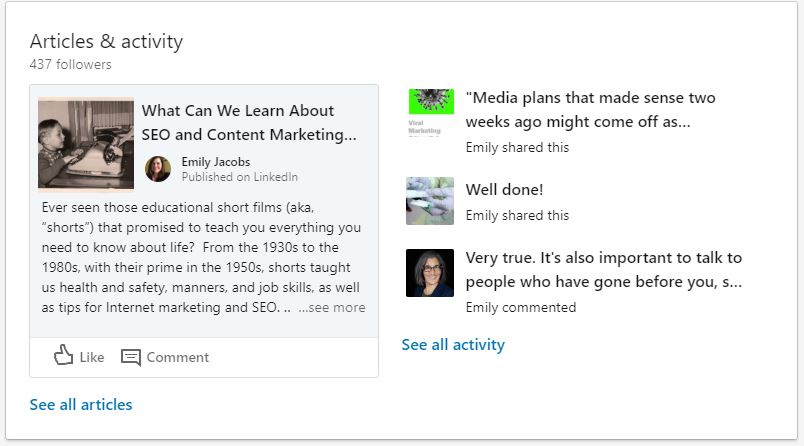Open the typewriter article thumbnail
804x446 pixels.
(86, 144)
